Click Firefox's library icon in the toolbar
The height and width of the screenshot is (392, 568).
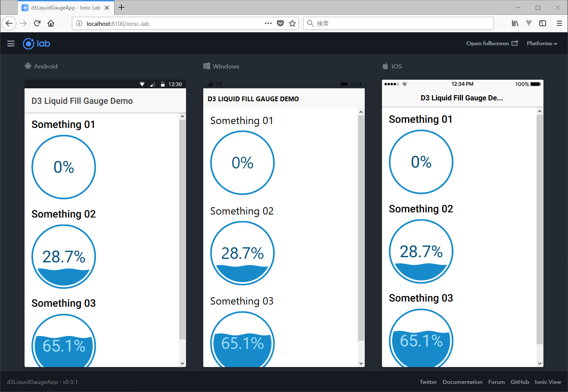tap(515, 23)
